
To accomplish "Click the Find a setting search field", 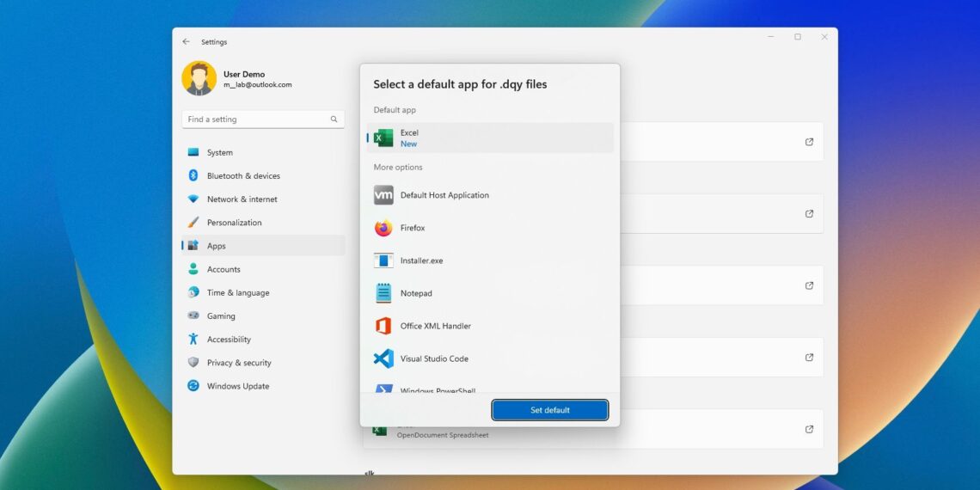I will tap(263, 119).
